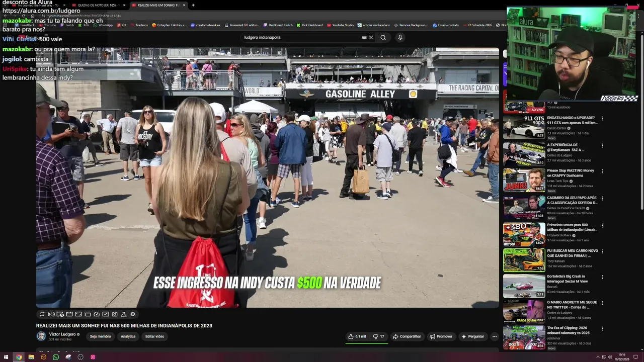The image size is (644, 362).
Task: Open channel Analytics button
Action: pos(128,336)
